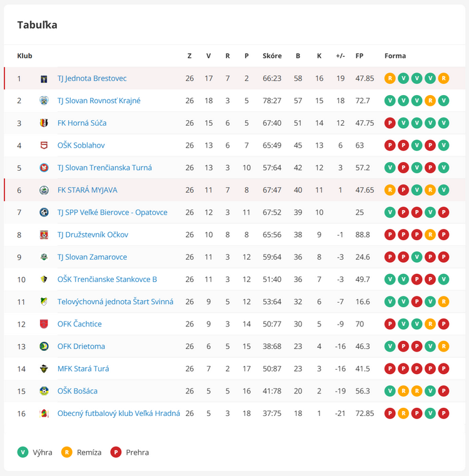This screenshot has width=469, height=476.
Task: Click TJ Slovan Zamarovce team name
Action: 93,257
